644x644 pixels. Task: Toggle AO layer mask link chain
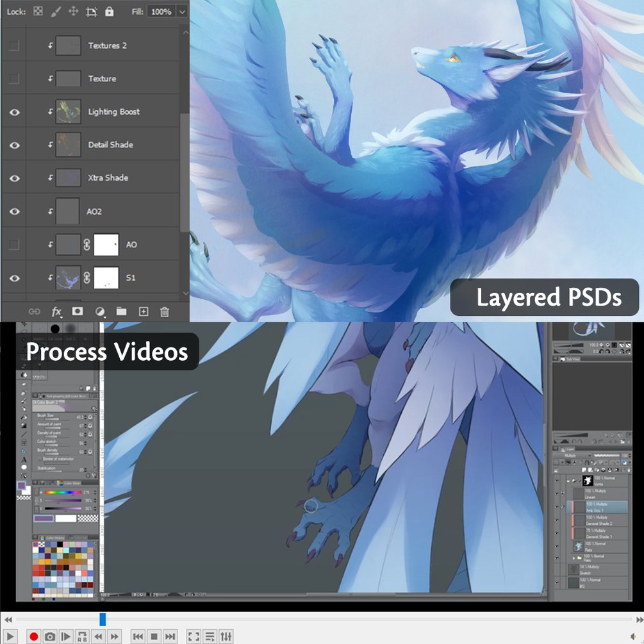click(x=87, y=244)
